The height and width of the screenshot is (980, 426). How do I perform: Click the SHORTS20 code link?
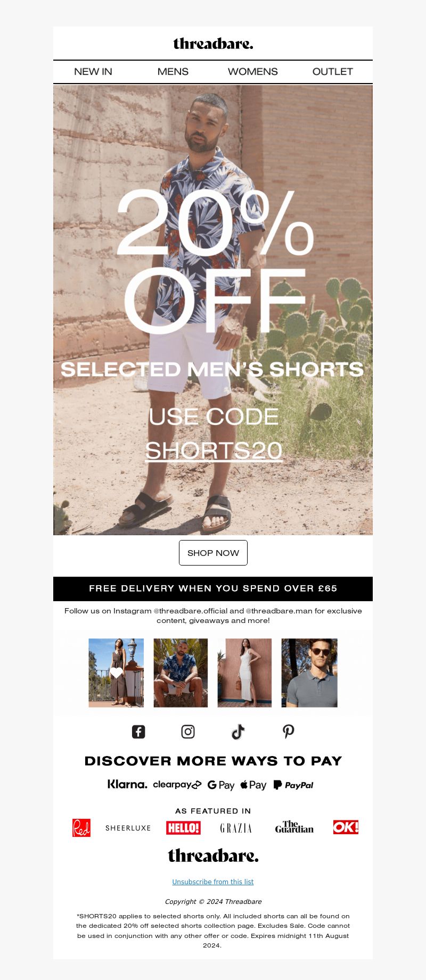point(214,451)
